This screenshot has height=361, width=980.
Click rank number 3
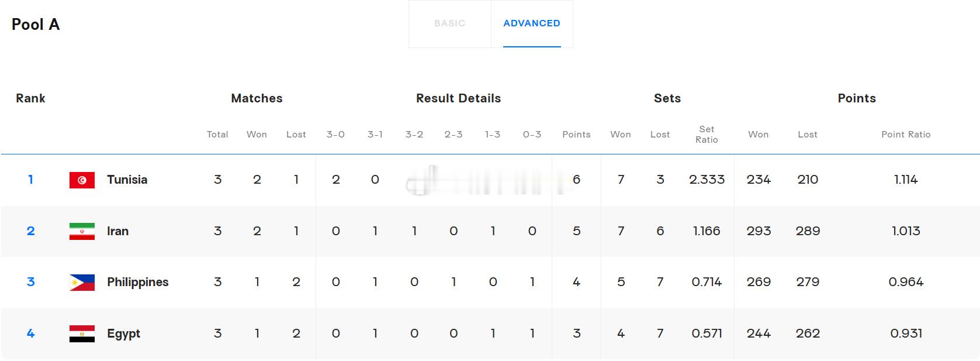[30, 282]
